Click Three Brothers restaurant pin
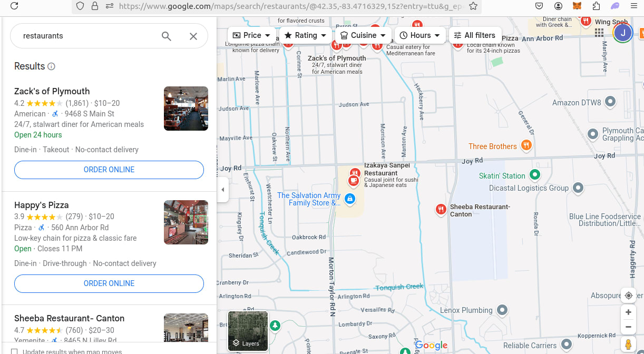Image resolution: width=644 pixels, height=354 pixels. pyautogui.click(x=526, y=145)
